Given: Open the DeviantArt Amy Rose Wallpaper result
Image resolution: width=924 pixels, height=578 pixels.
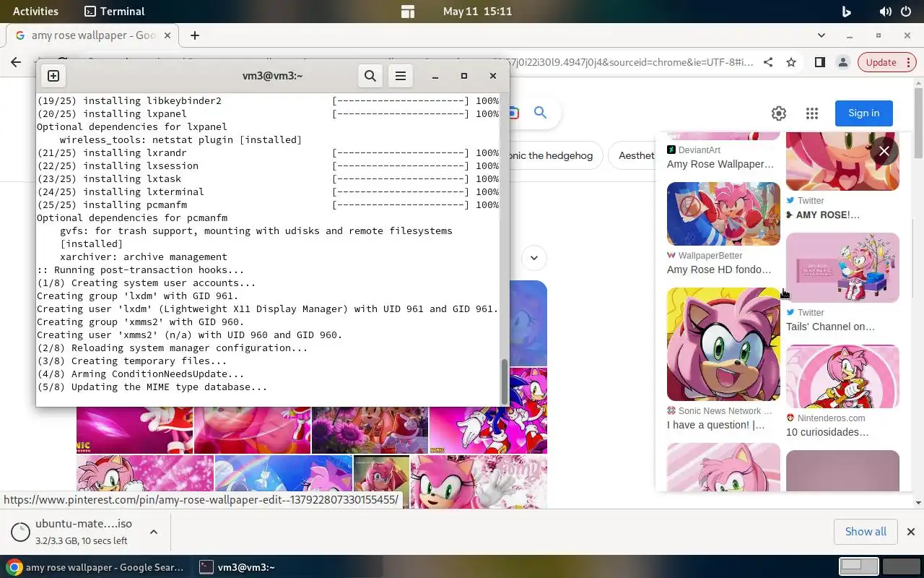Looking at the screenshot, I should [x=720, y=164].
